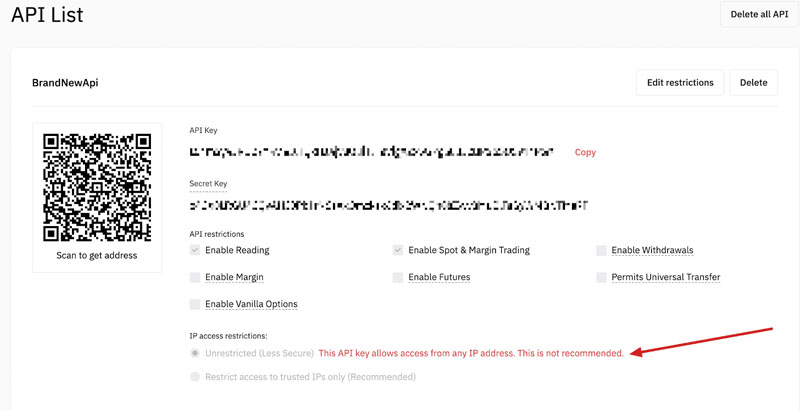
Task: Open Edit restrictions for BrandNewApi
Action: [680, 83]
